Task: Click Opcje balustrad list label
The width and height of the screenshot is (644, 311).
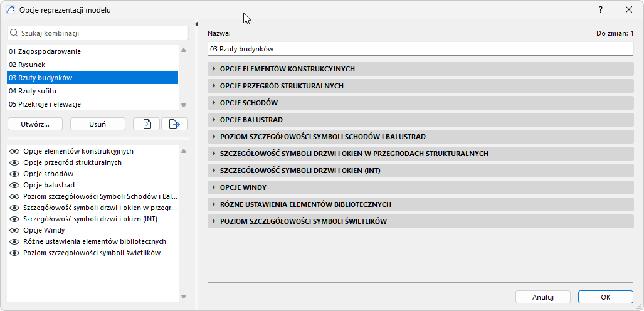Action: click(49, 186)
